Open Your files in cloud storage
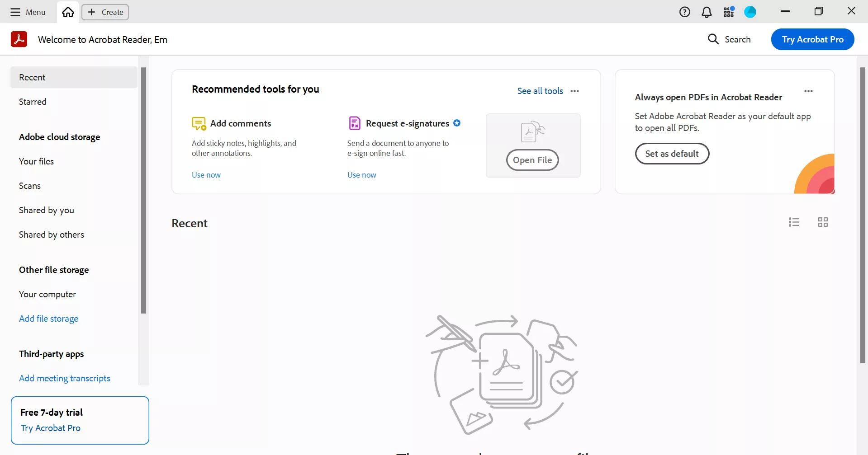 tap(36, 161)
